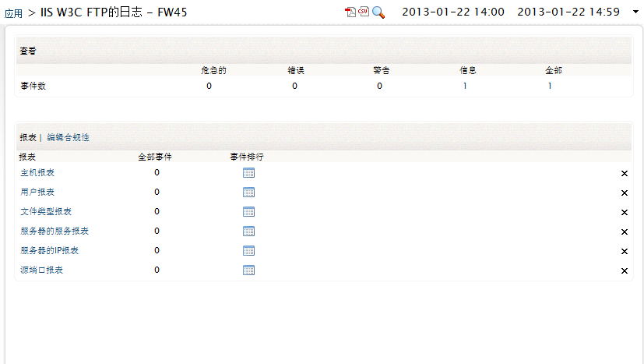Open event ranking table for 源端口报表

pyautogui.click(x=249, y=270)
